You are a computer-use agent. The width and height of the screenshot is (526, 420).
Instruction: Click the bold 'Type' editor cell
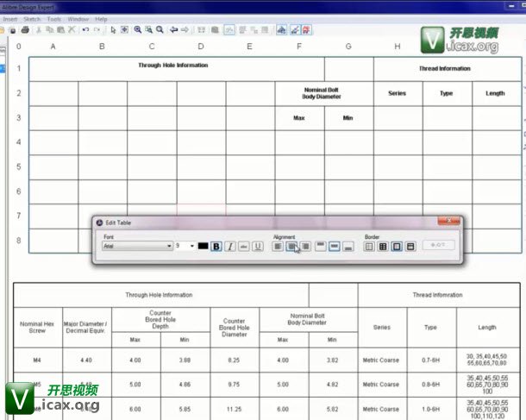(447, 93)
